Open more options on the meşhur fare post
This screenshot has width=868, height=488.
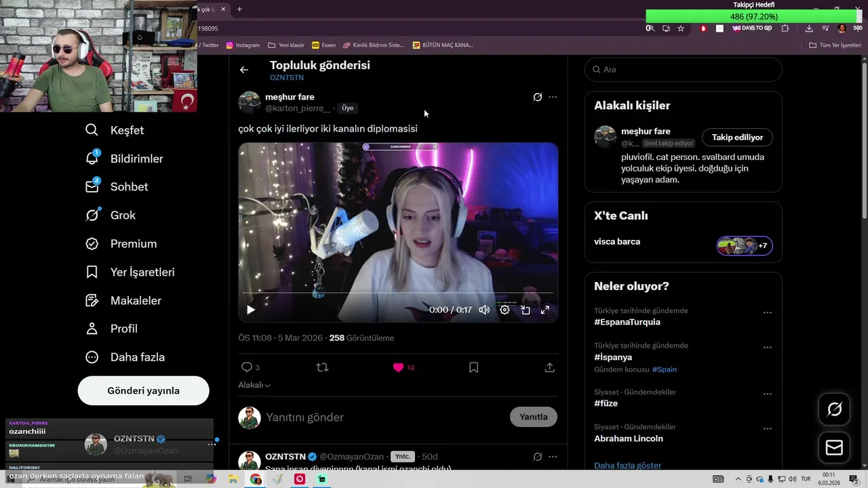click(x=553, y=97)
